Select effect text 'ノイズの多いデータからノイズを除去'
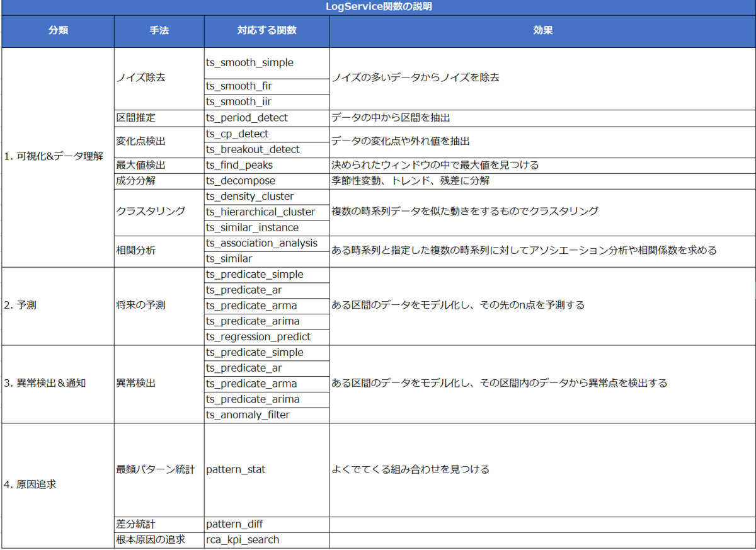Image resolution: width=756 pixels, height=550 pixels. [416, 79]
